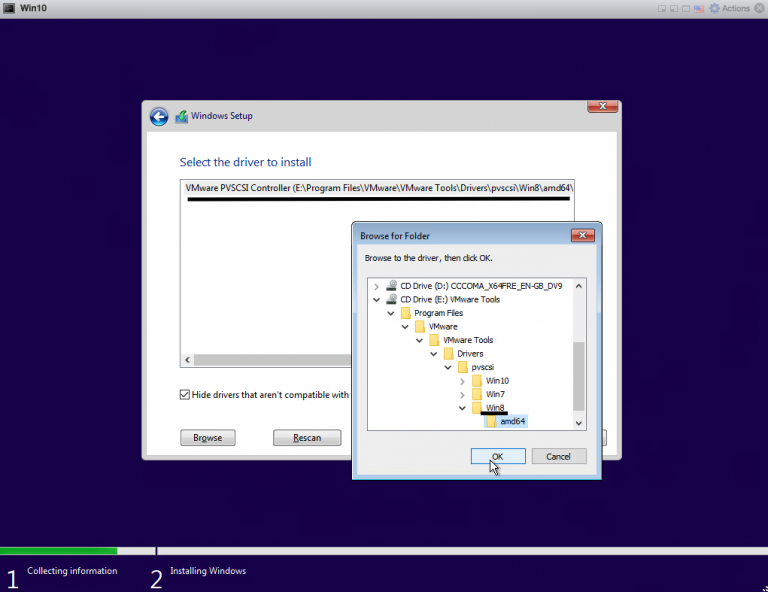Click the driver list horizontal scrollbar thumb
Viewport: 768px width, 592px height.
click(x=272, y=360)
